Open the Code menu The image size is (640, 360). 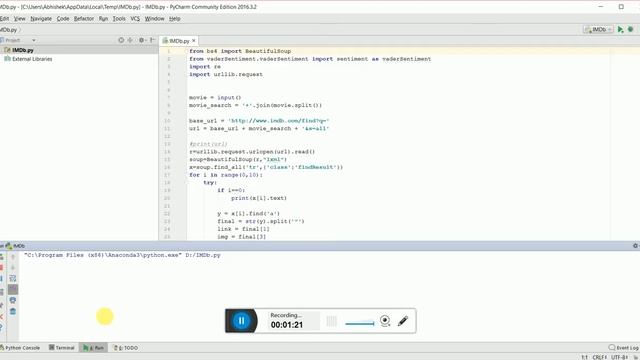[x=63, y=19]
